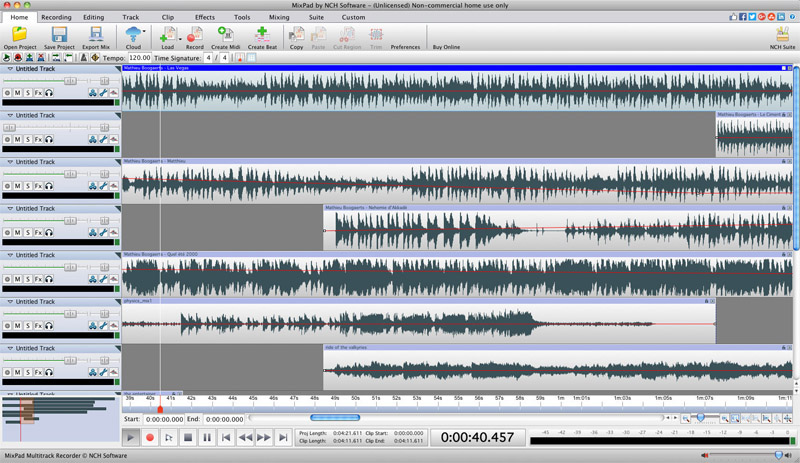This screenshot has height=463, width=800.
Task: Click the Copy icon in the toolbar
Action: tap(296, 34)
